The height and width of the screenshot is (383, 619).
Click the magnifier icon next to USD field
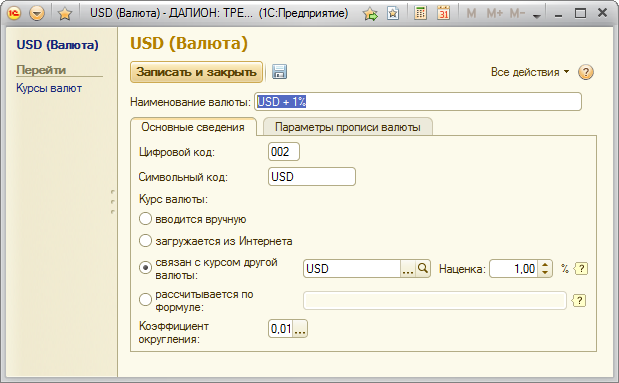pos(423,268)
